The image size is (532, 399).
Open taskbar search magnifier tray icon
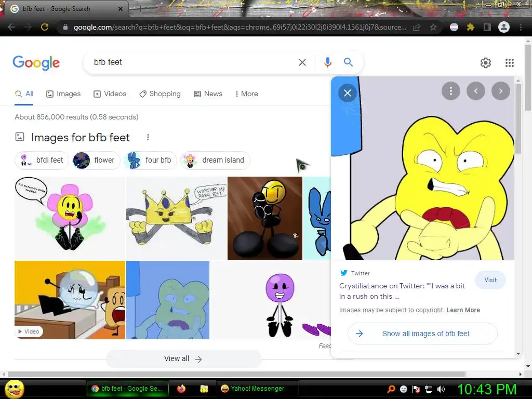[x=391, y=389]
